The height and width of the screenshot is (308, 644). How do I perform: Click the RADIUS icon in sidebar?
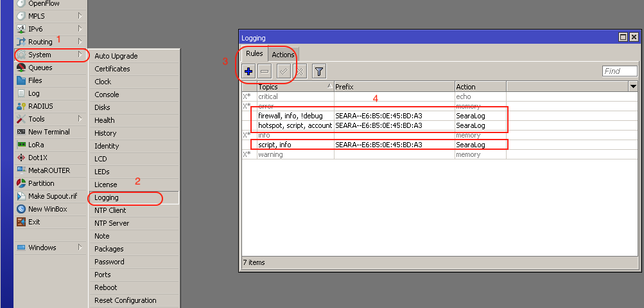[x=21, y=106]
